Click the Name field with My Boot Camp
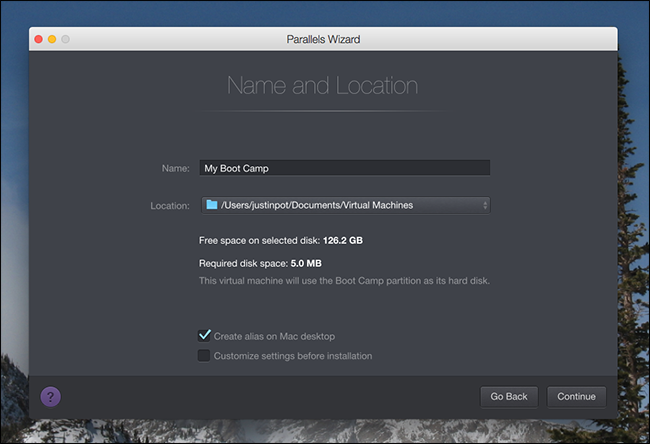This screenshot has height=444, width=650. pyautogui.click(x=344, y=168)
